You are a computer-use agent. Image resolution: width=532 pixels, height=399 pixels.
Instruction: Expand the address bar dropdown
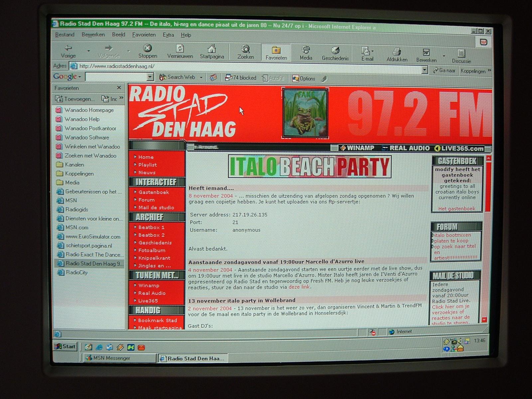click(425, 70)
